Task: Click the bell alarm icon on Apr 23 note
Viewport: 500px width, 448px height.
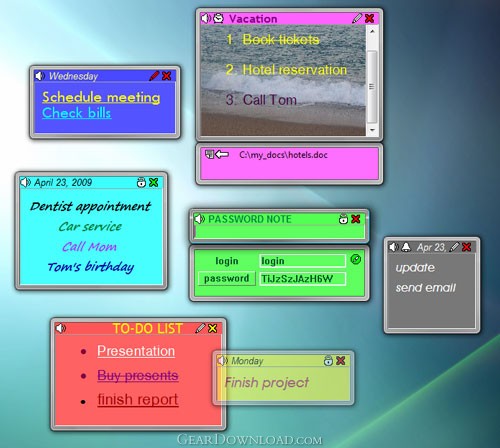Action: 406,247
